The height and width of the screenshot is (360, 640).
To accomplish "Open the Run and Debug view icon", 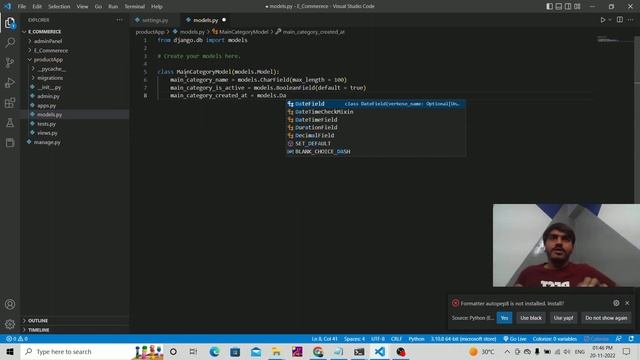I will pyautogui.click(x=10, y=82).
